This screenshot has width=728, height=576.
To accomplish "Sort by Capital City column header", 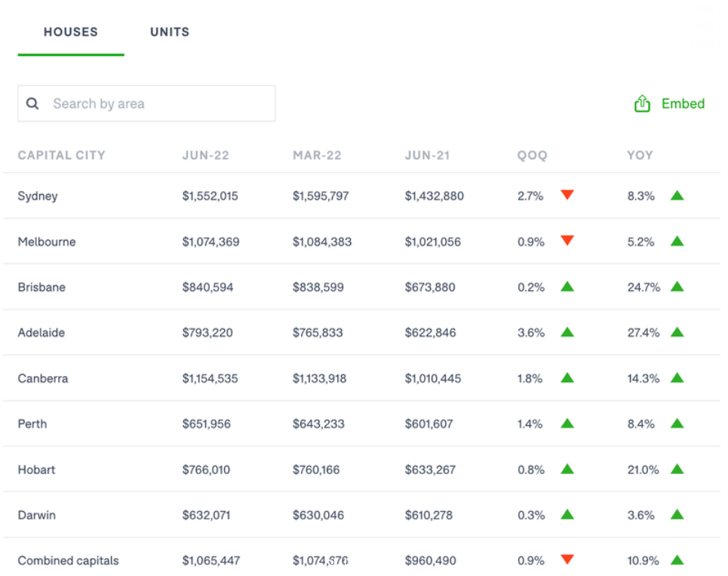I will pyautogui.click(x=61, y=156).
